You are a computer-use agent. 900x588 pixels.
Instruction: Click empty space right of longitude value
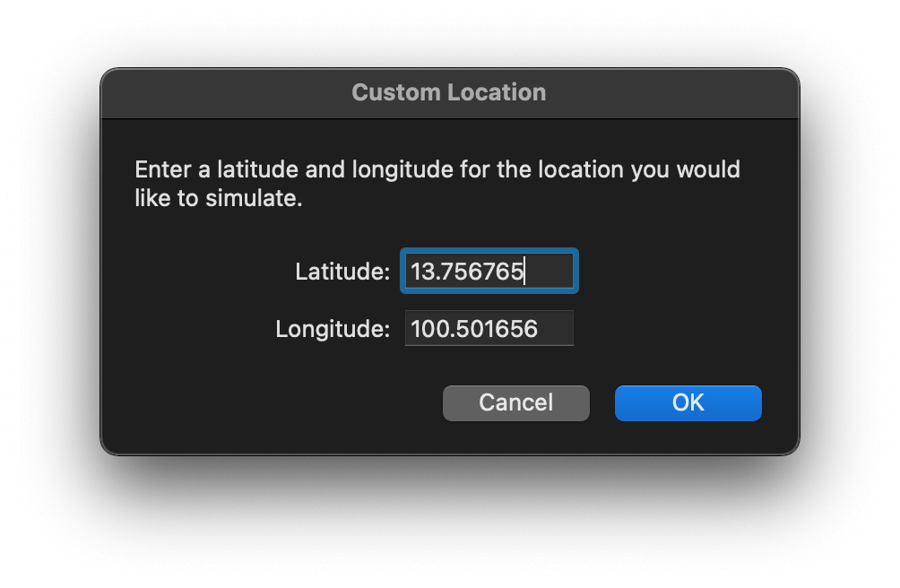point(556,328)
